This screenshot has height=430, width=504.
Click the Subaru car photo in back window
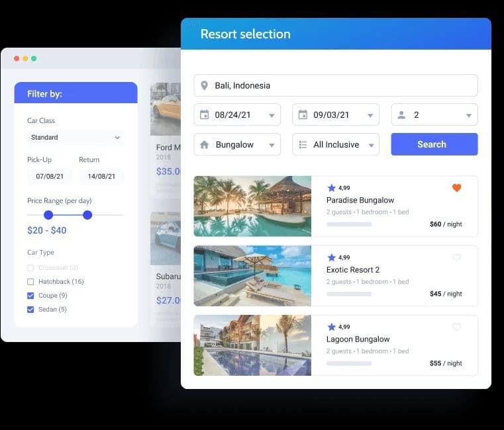(x=166, y=238)
